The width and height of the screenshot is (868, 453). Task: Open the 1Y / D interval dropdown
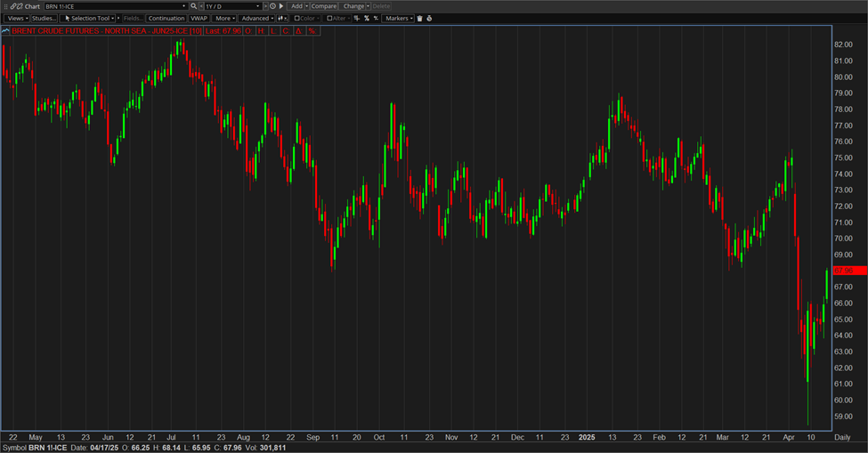235,6
